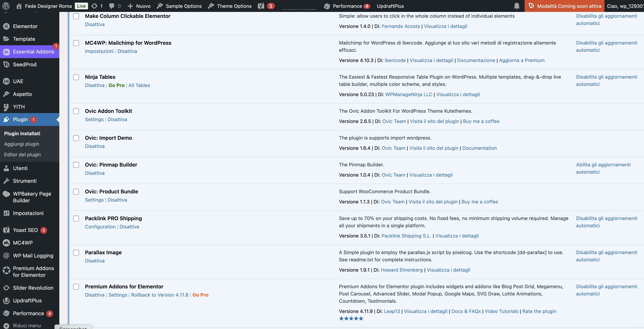
Task: Select the Ovic Addon Toolkit checkbox
Action: click(x=76, y=111)
